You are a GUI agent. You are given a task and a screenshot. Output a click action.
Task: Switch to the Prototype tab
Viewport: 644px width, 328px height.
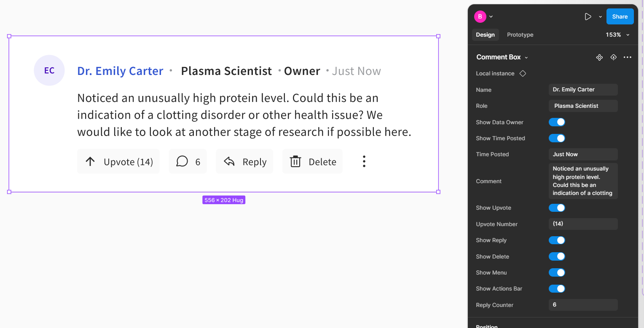[x=520, y=35]
